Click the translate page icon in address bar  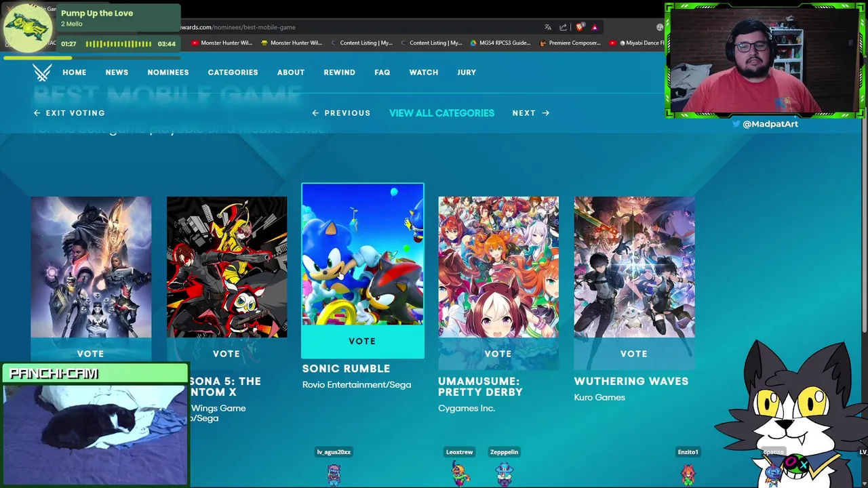[547, 27]
